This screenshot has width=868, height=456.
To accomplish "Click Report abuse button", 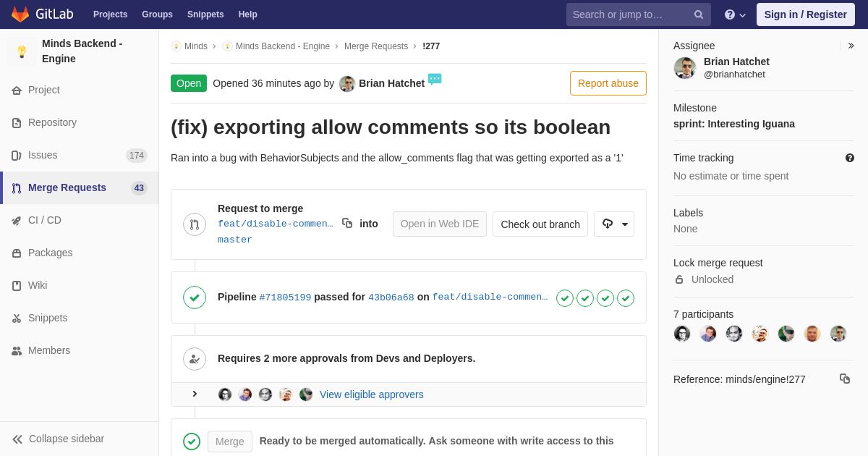I will coord(608,83).
